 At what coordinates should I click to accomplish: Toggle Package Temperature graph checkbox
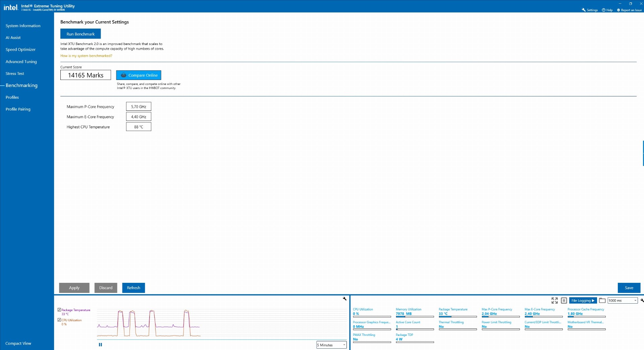point(59,310)
